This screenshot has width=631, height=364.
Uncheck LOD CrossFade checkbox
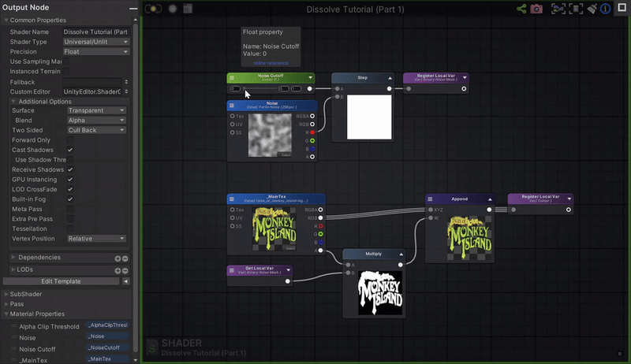(x=70, y=189)
